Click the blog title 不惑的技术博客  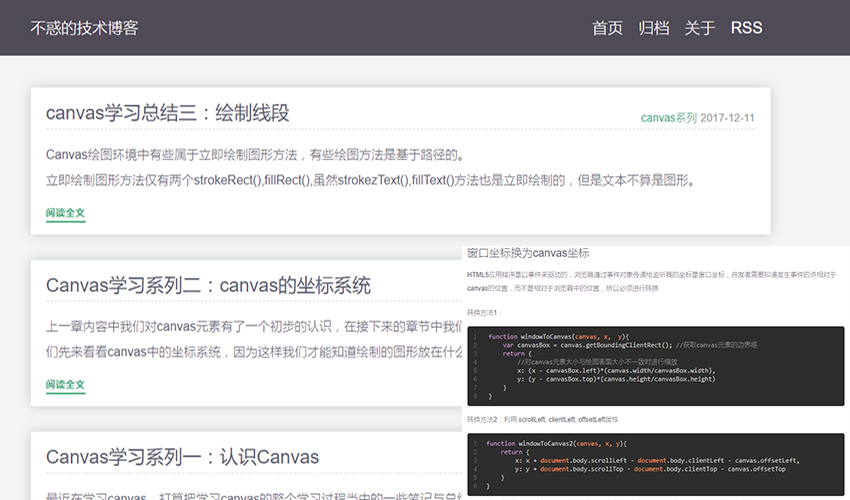[84, 28]
